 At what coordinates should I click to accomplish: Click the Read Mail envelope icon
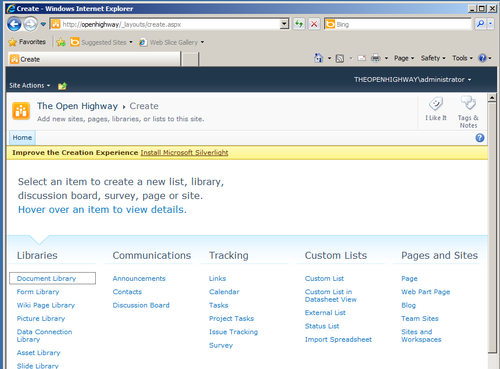coord(362,58)
